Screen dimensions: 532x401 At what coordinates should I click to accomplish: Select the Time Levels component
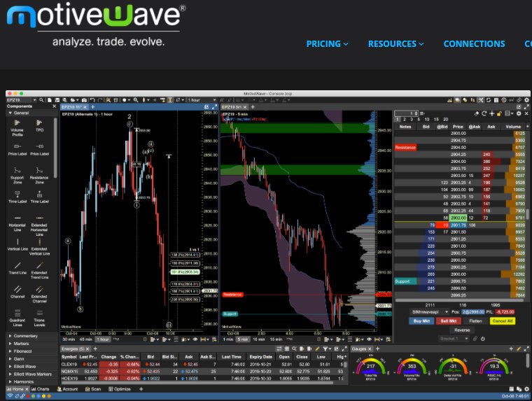(x=39, y=318)
